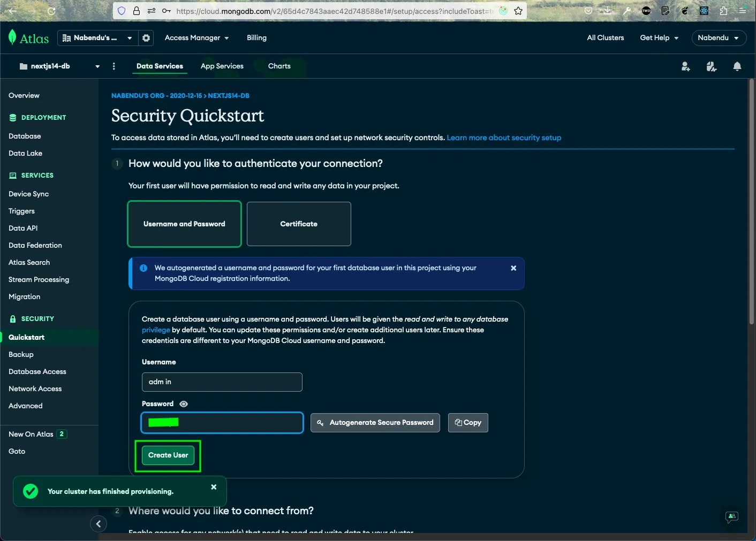
Task: Open the Billing page
Action: pyautogui.click(x=256, y=38)
